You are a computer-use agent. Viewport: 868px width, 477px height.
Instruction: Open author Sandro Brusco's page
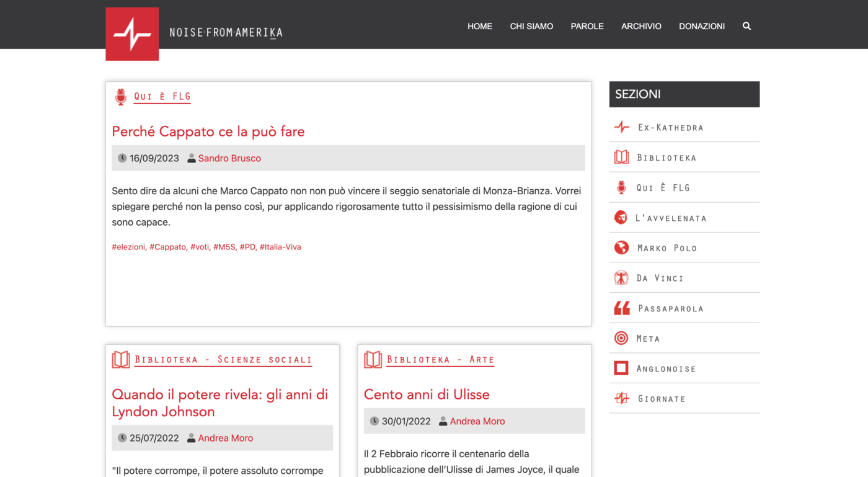tap(229, 158)
